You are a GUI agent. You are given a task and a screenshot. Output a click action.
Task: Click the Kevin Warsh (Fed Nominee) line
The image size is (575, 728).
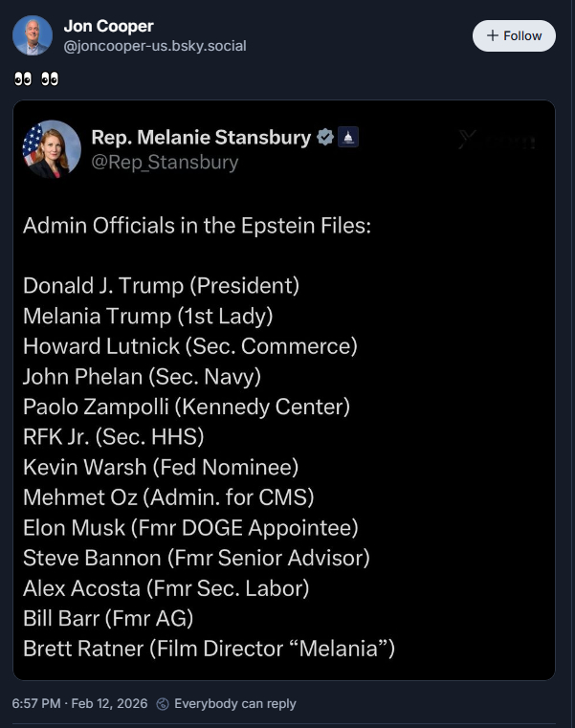tap(161, 467)
